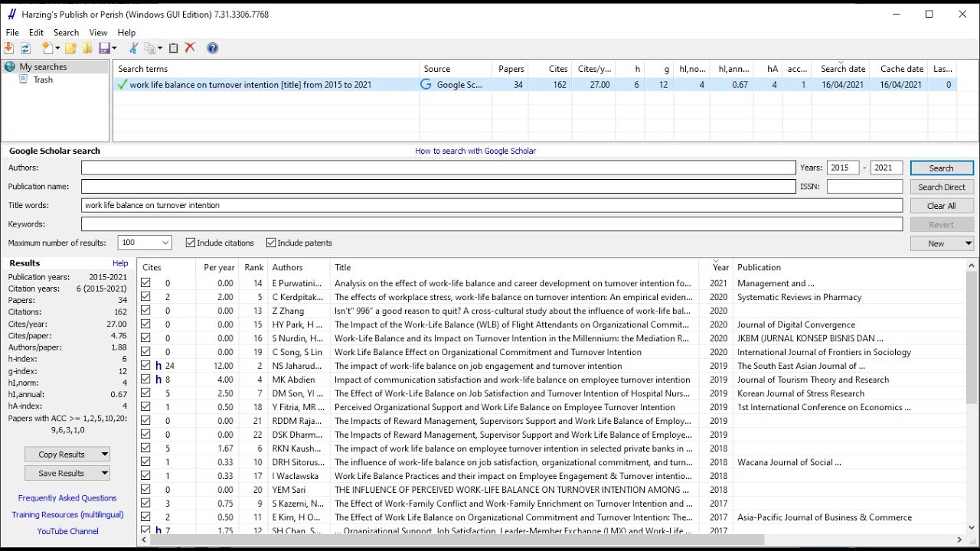
Task: Click the Clear All button
Action: coord(942,206)
